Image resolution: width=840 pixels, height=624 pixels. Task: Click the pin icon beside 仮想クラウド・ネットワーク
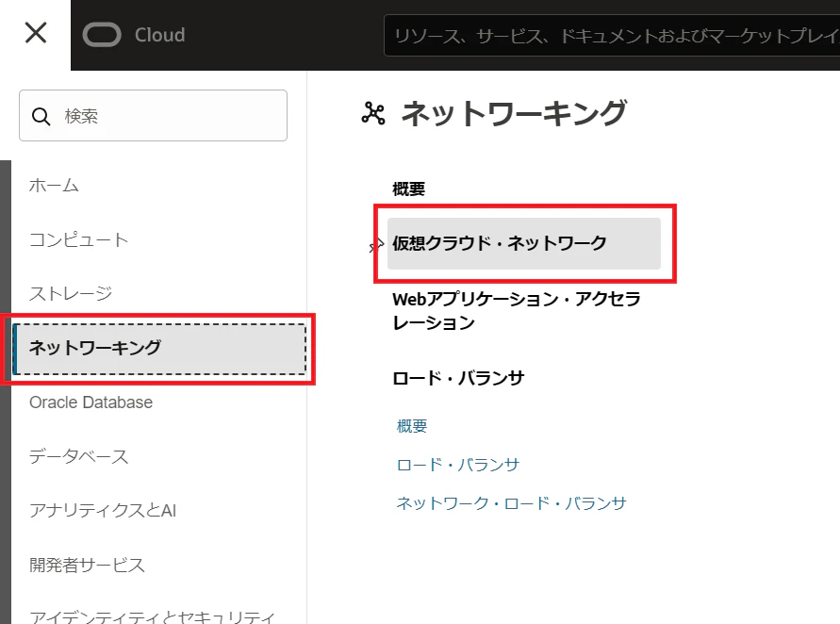376,245
